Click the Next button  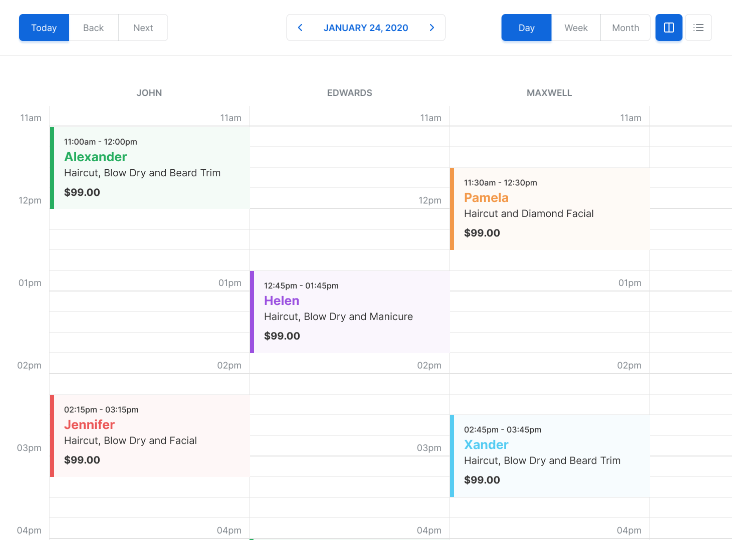(143, 28)
